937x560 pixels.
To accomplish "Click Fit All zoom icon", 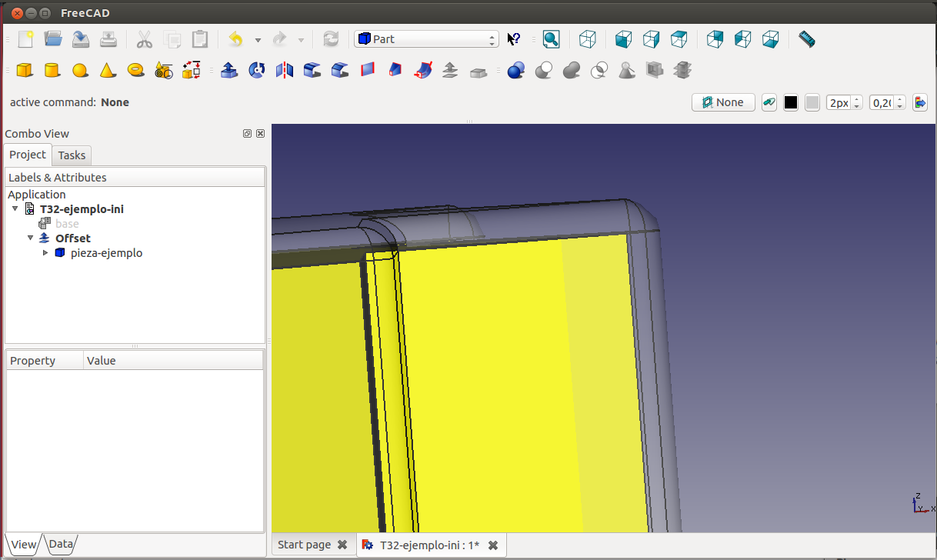I will tap(551, 39).
